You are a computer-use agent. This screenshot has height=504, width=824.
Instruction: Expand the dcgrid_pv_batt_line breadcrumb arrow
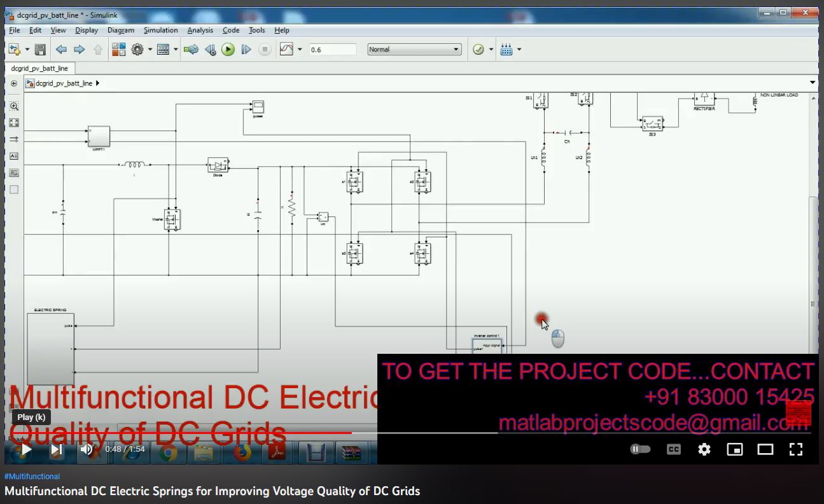click(97, 83)
